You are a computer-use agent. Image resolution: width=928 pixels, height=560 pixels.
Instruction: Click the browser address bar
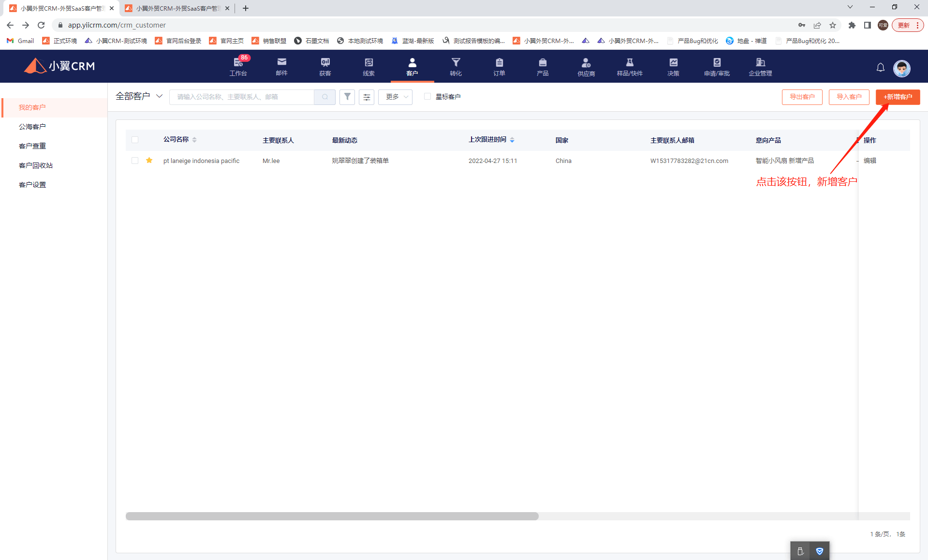pos(426,25)
